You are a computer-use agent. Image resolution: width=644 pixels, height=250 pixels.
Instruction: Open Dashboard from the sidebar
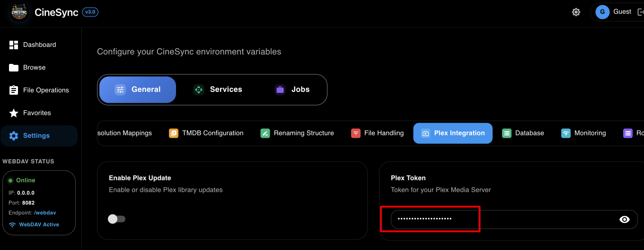click(39, 45)
